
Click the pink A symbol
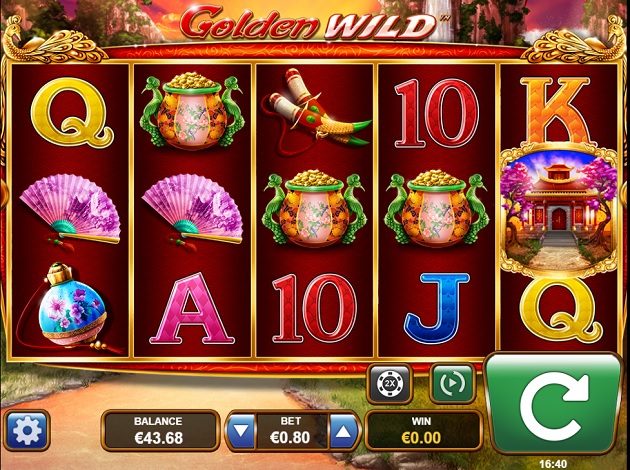pyautogui.click(x=192, y=309)
